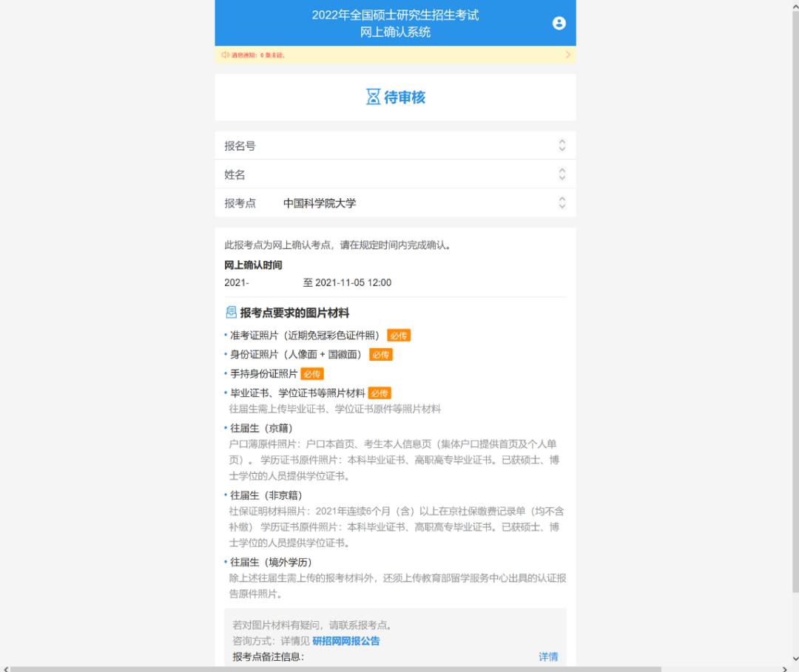This screenshot has height=672, width=799.
Task: Click the 手持身份证照片 requirement text
Action: pos(263,373)
